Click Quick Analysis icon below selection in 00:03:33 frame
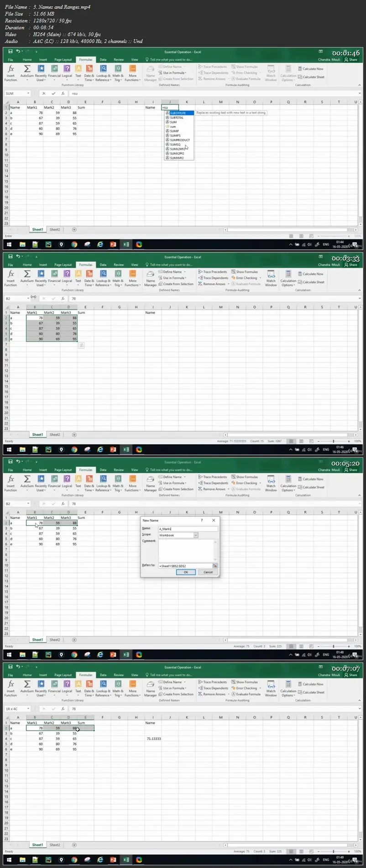This screenshot has height=868, width=366. pyautogui.click(x=81, y=346)
